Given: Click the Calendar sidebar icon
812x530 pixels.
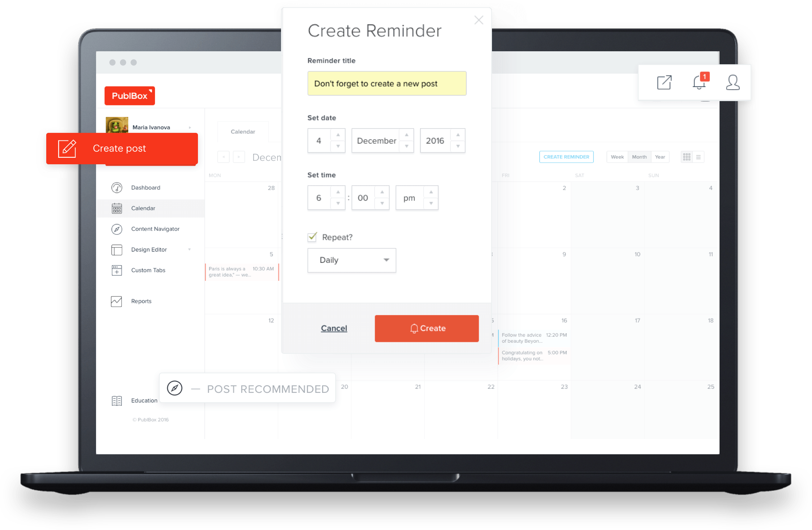Looking at the screenshot, I should click(x=117, y=208).
